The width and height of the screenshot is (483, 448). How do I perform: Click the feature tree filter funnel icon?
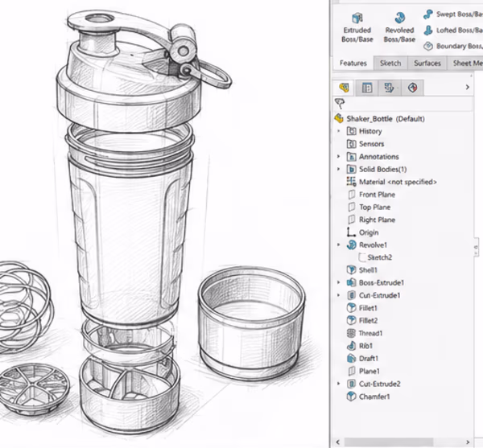[340, 104]
